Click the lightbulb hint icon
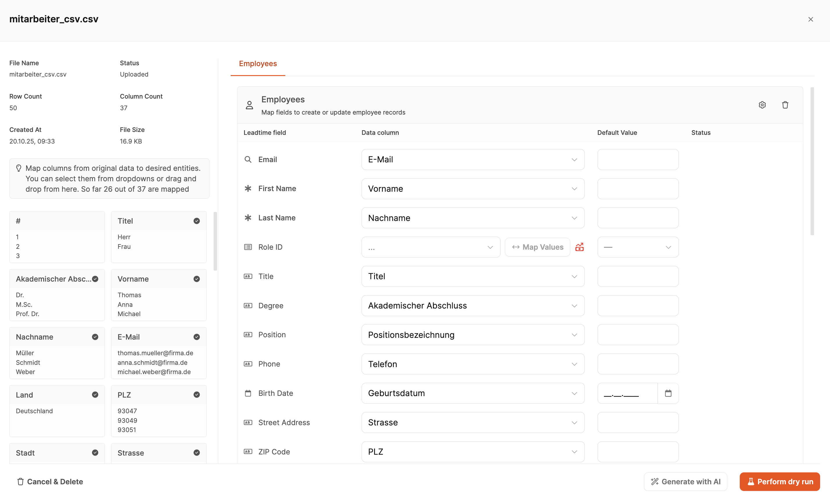The width and height of the screenshot is (830, 504). 19,168
